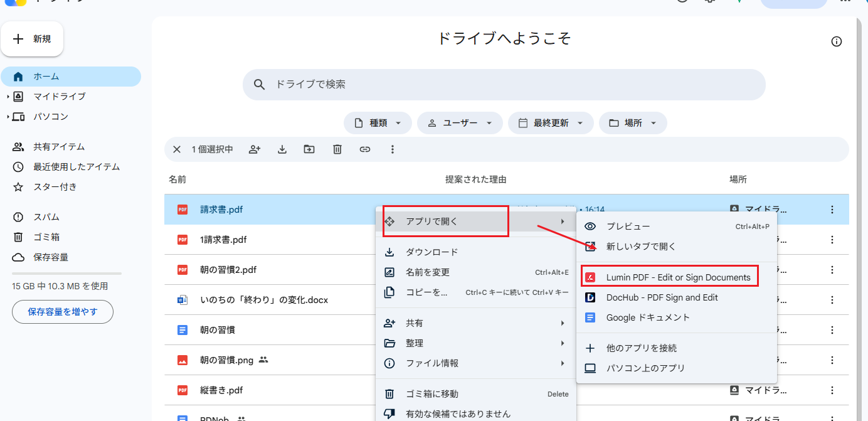Viewport: 868px width, 421px height.
Task: Click the move to folder toolbar icon
Action: click(309, 149)
